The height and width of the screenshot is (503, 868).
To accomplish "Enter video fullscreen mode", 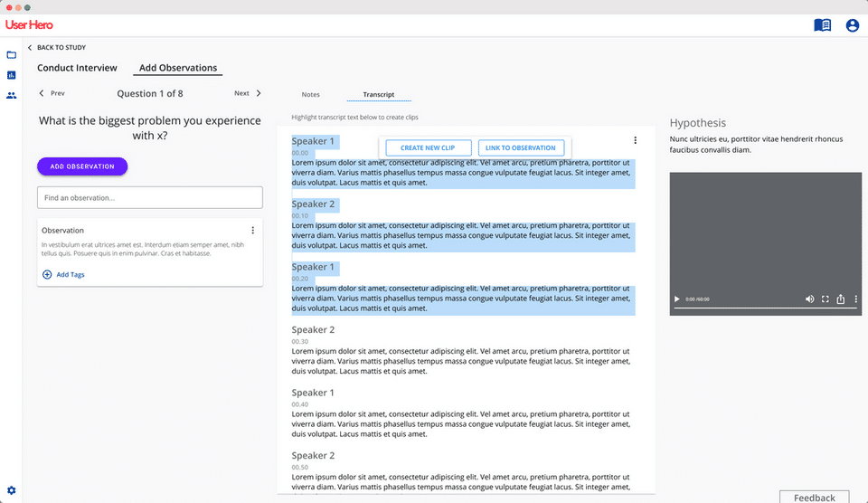I will tap(825, 299).
